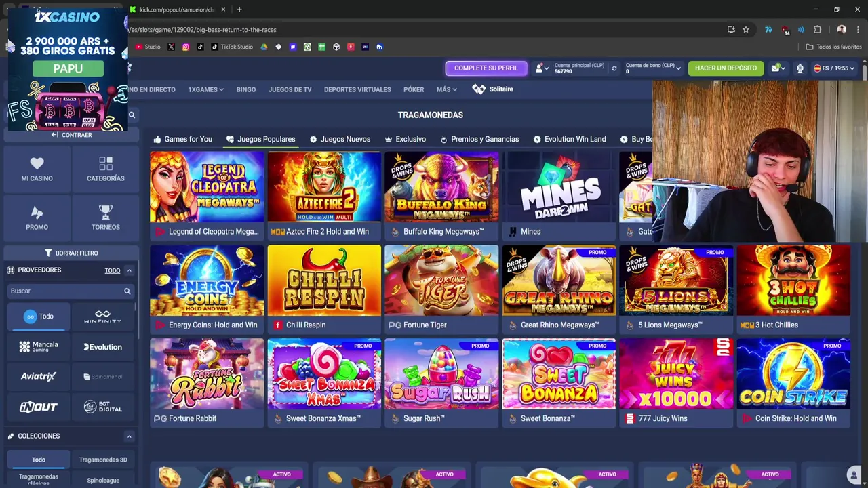
Task: Open Juegos de TV menu item
Action: (290, 89)
